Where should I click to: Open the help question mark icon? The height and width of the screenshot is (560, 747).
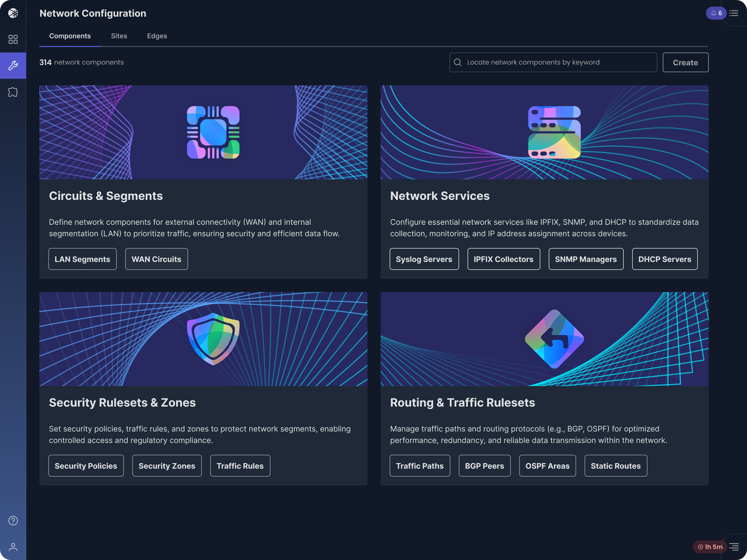pos(13,520)
